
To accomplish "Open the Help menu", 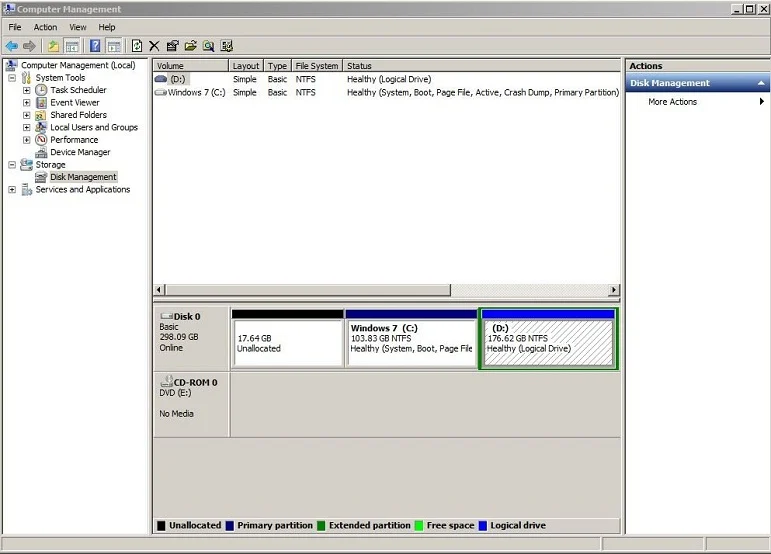I will tap(107, 27).
